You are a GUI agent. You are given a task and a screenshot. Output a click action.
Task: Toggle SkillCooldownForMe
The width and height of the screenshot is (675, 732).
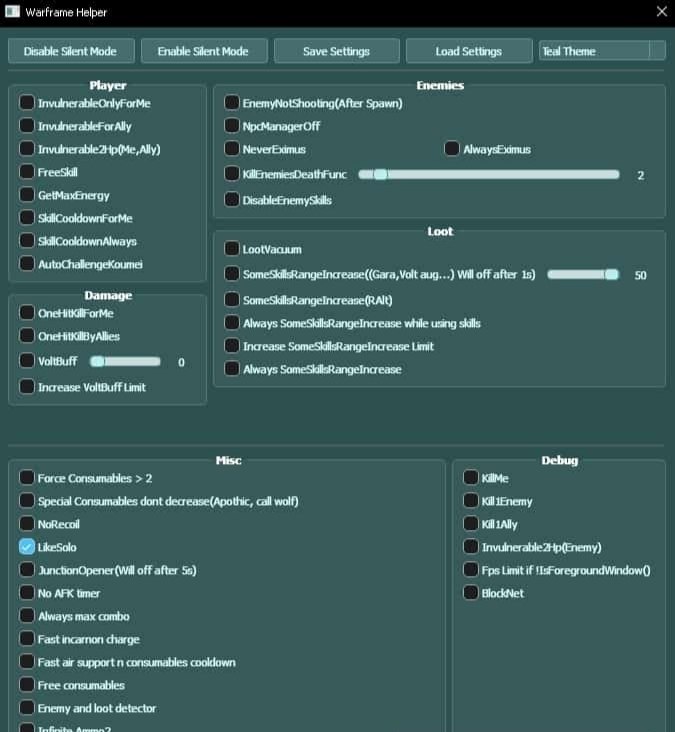pos(27,218)
